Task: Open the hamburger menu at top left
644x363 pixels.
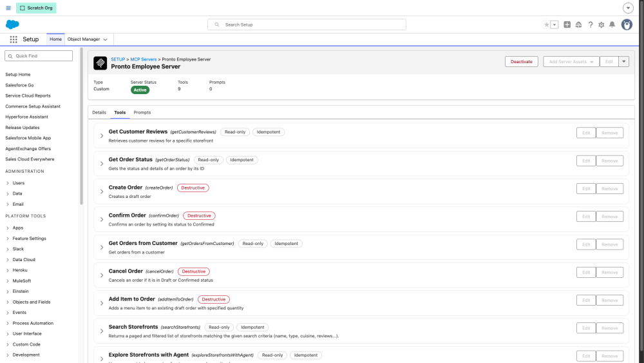Action: (x=8, y=8)
